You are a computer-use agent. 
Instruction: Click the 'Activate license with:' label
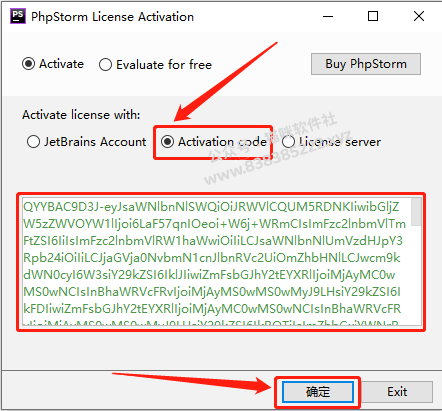click(81, 115)
